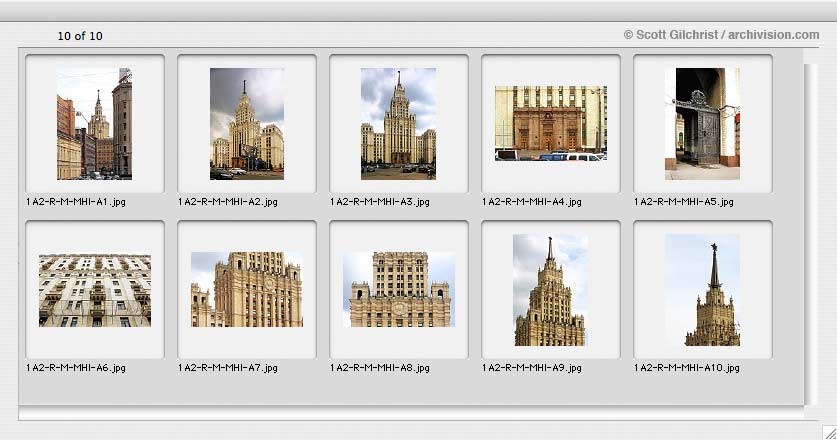Click the window resize grip corner
837x440 pixels.
coord(830,432)
